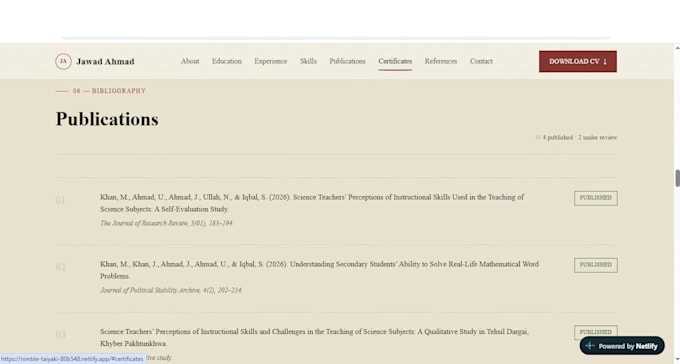The height and width of the screenshot is (364, 680).
Task: Click the Published badge for entry 03
Action: (595, 332)
